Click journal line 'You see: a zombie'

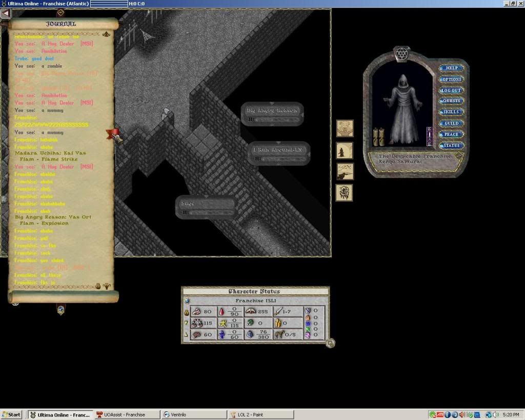pyautogui.click(x=38, y=66)
